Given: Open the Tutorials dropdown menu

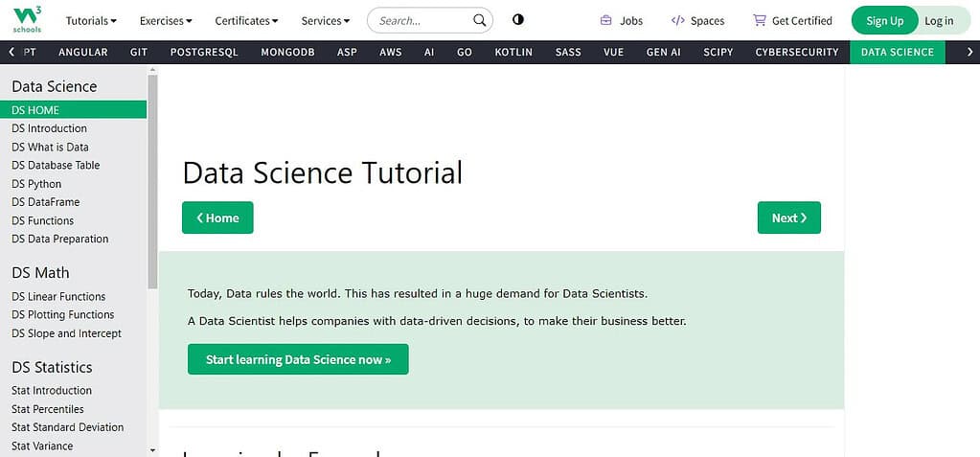Looking at the screenshot, I should click(x=91, y=21).
